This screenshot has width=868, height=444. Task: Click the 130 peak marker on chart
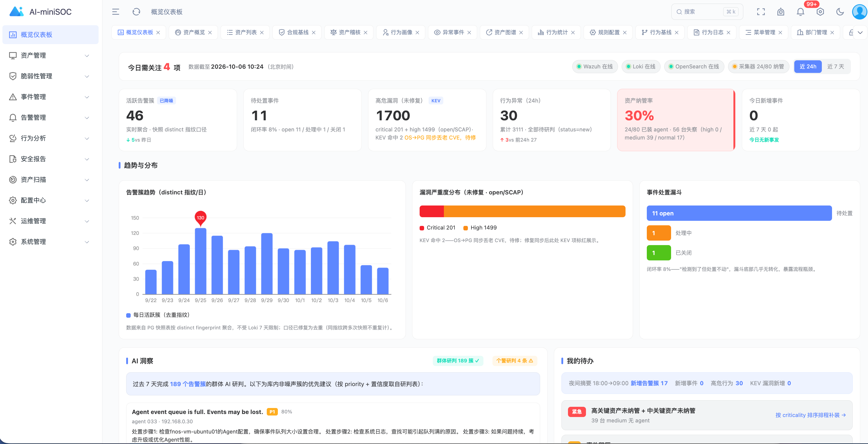click(201, 218)
